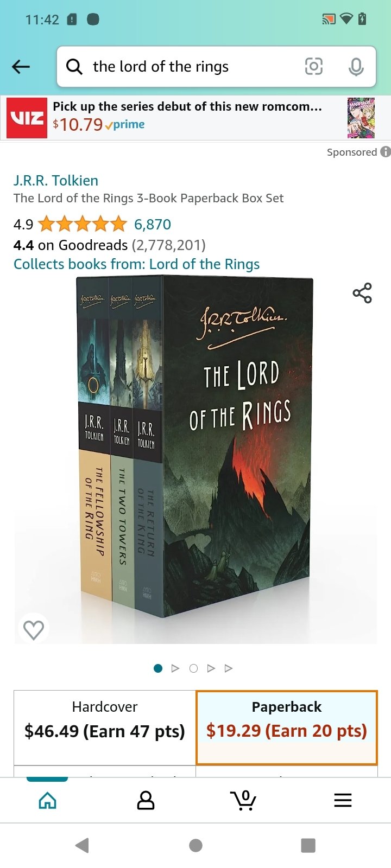The height and width of the screenshot is (868, 391).
Task: Open the 6,870 ratings link
Action: 153,224
